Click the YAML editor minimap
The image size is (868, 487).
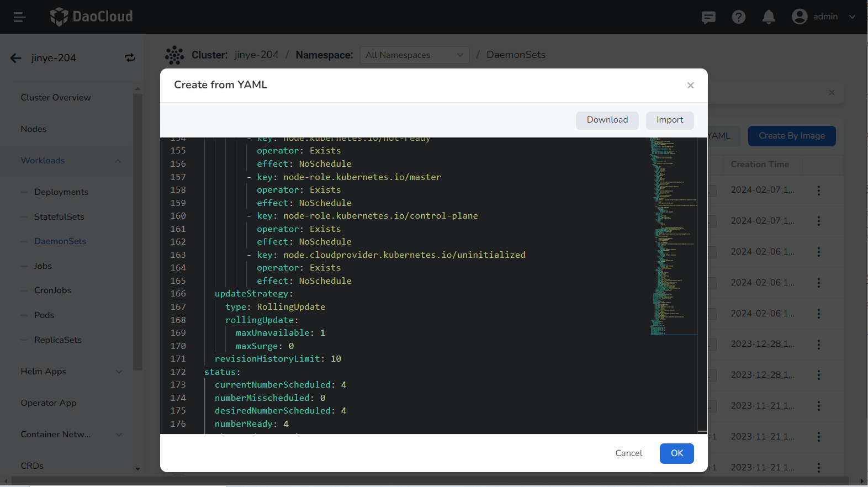(673, 236)
